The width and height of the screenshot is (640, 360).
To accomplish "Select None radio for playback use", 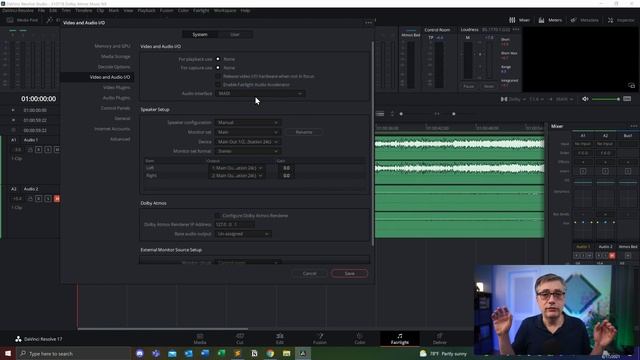I will [218, 59].
